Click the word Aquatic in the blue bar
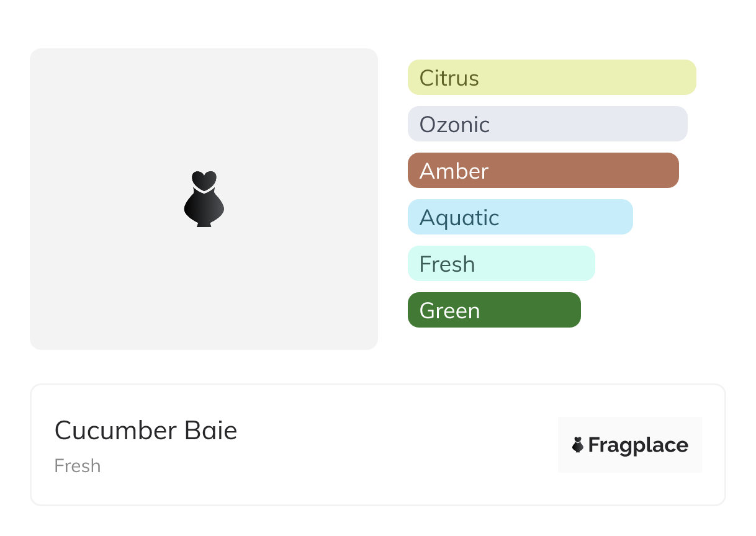This screenshot has width=756, height=536. click(x=459, y=218)
